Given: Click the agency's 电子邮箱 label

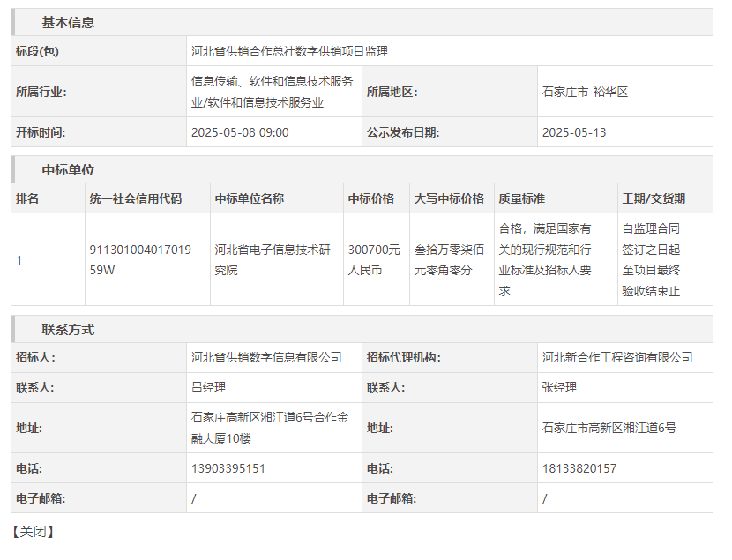Looking at the screenshot, I should (392, 498).
